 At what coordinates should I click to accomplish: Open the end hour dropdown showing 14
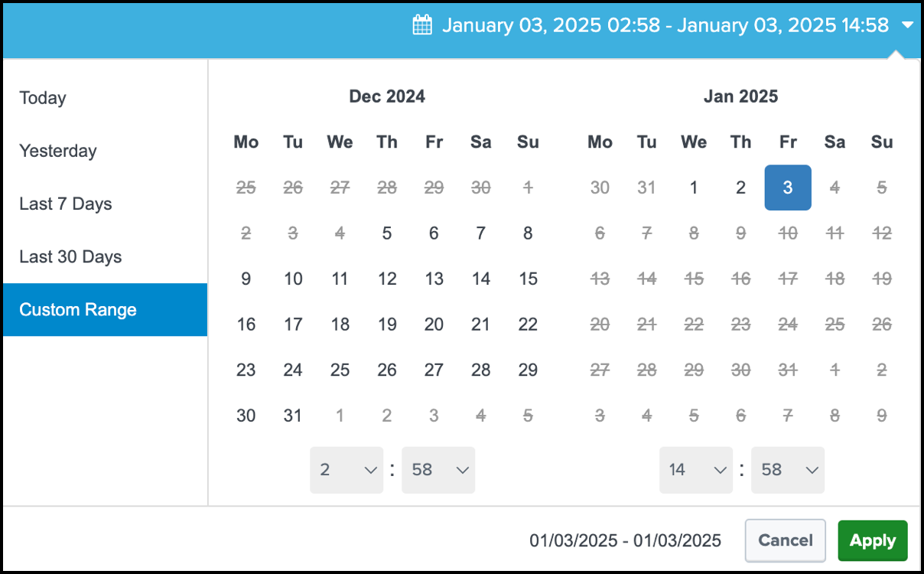(x=696, y=470)
